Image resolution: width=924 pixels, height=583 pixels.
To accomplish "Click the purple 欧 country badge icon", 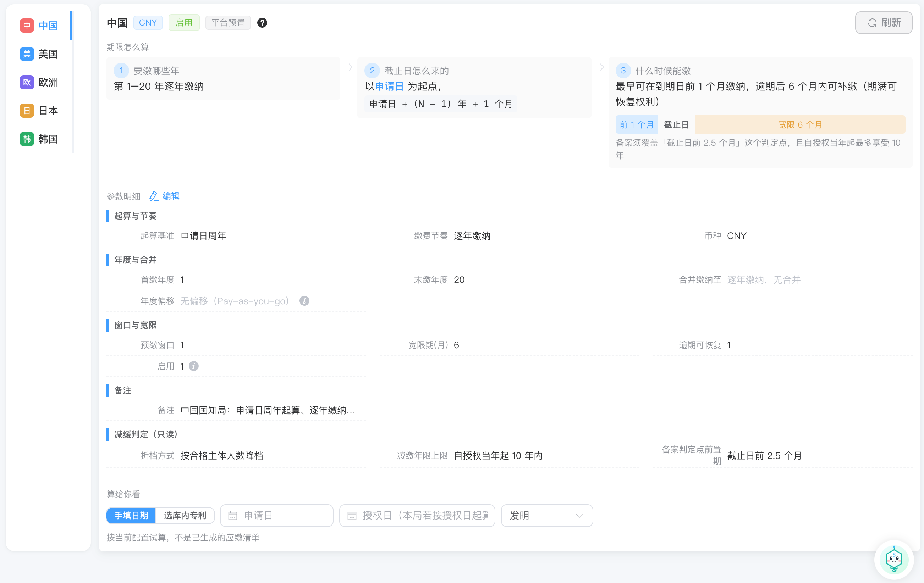I will [x=27, y=83].
